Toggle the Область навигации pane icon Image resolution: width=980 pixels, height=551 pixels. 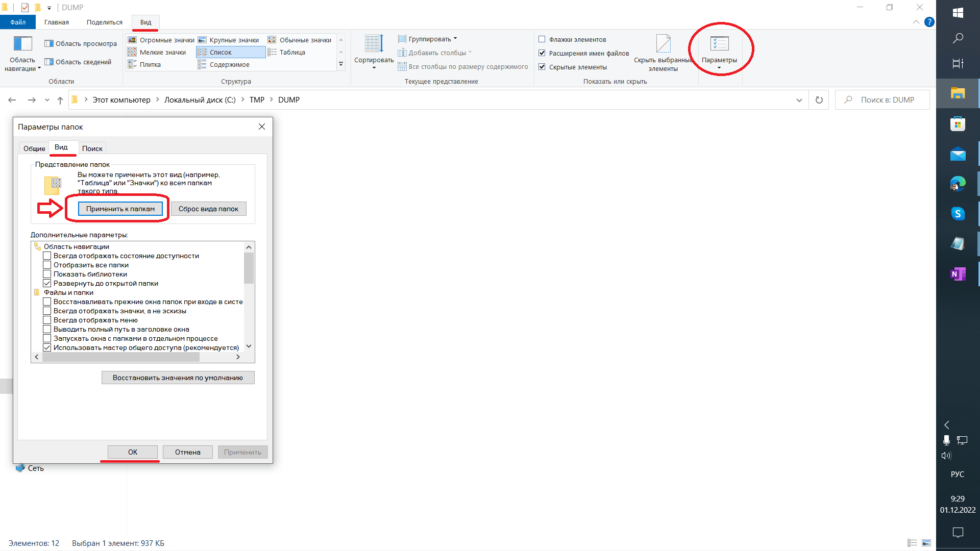22,44
